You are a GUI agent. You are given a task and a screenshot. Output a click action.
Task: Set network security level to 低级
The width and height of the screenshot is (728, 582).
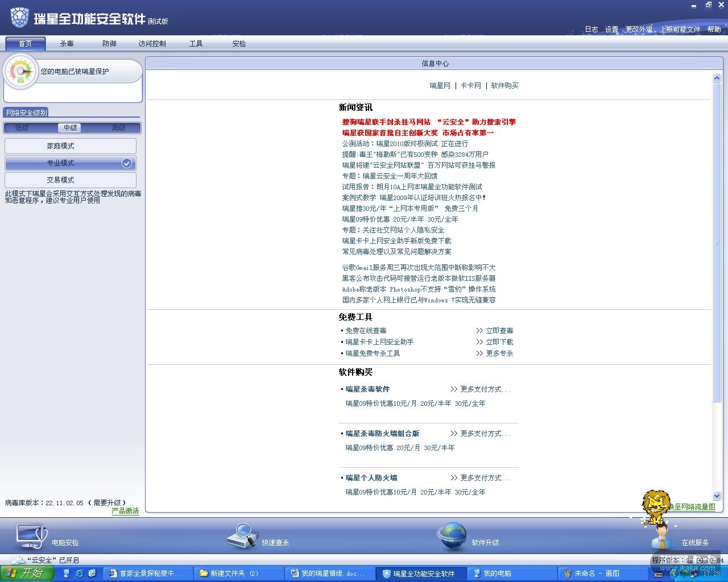[x=22, y=128]
